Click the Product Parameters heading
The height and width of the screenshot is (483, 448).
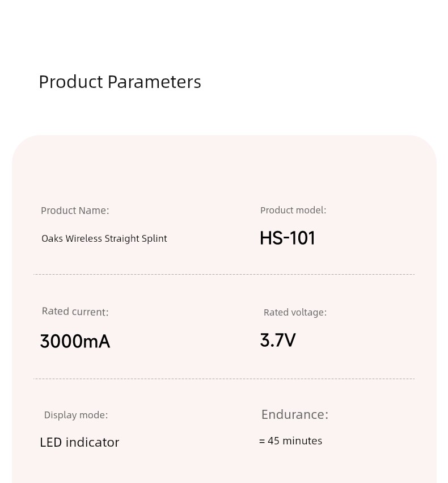click(x=120, y=82)
